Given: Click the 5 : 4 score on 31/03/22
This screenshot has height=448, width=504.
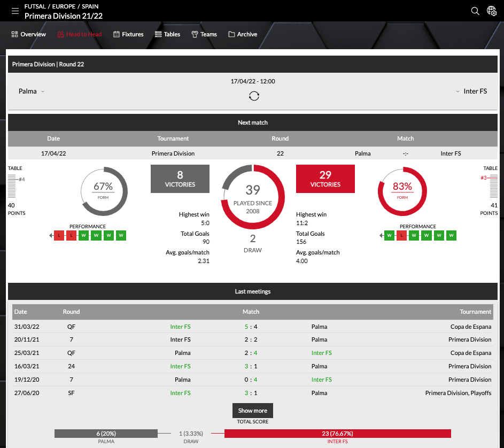Looking at the screenshot, I should pyautogui.click(x=251, y=327).
